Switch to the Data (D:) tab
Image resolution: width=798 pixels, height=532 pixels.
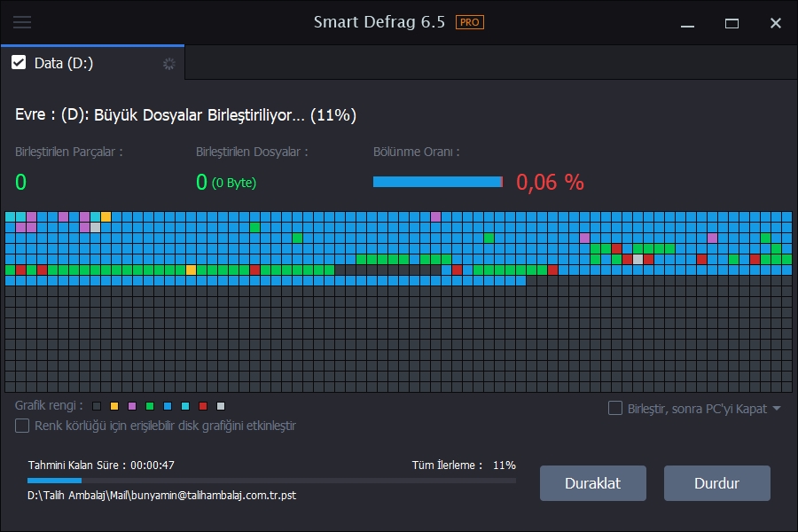point(66,63)
